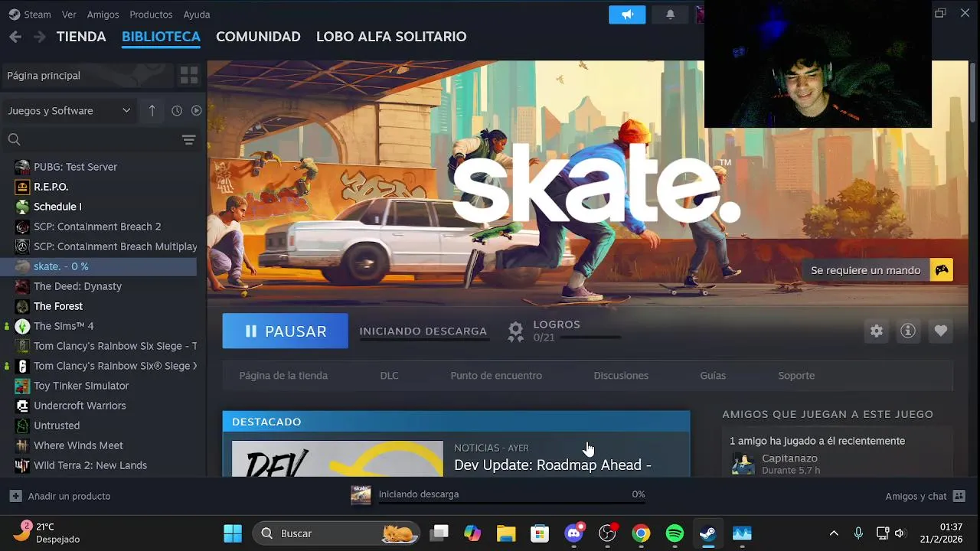Screen dimensions: 980x551
Task: Open Discord from taskbar
Action: pyautogui.click(x=573, y=533)
